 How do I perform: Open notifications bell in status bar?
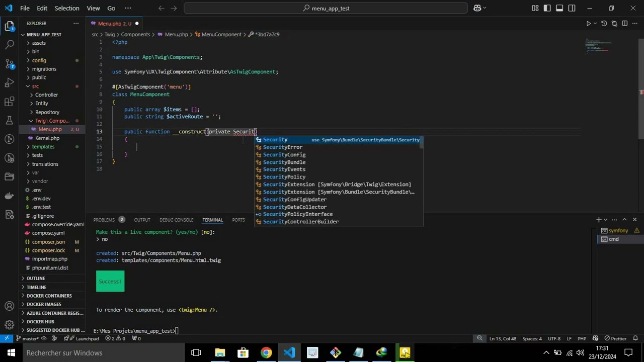coord(635,338)
